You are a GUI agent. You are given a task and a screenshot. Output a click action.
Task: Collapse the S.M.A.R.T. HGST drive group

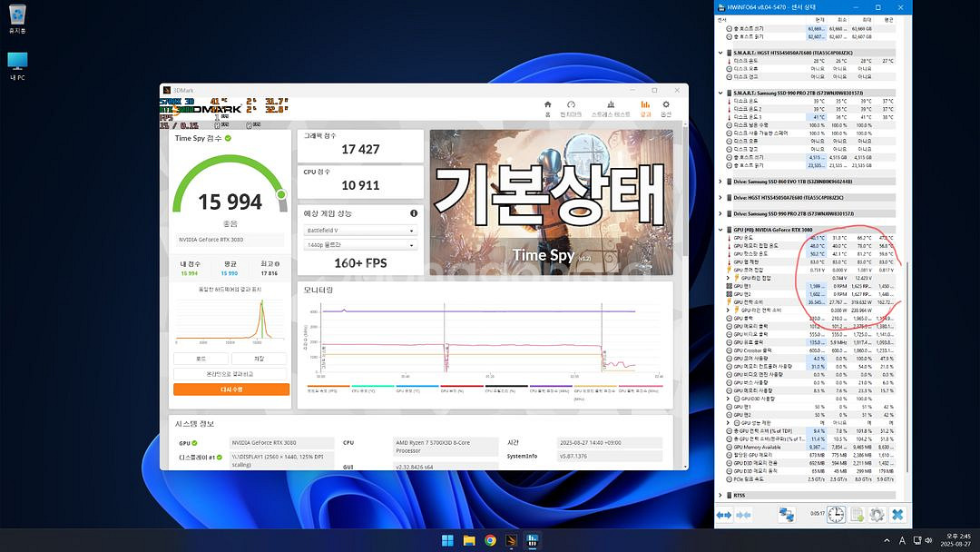(x=720, y=53)
